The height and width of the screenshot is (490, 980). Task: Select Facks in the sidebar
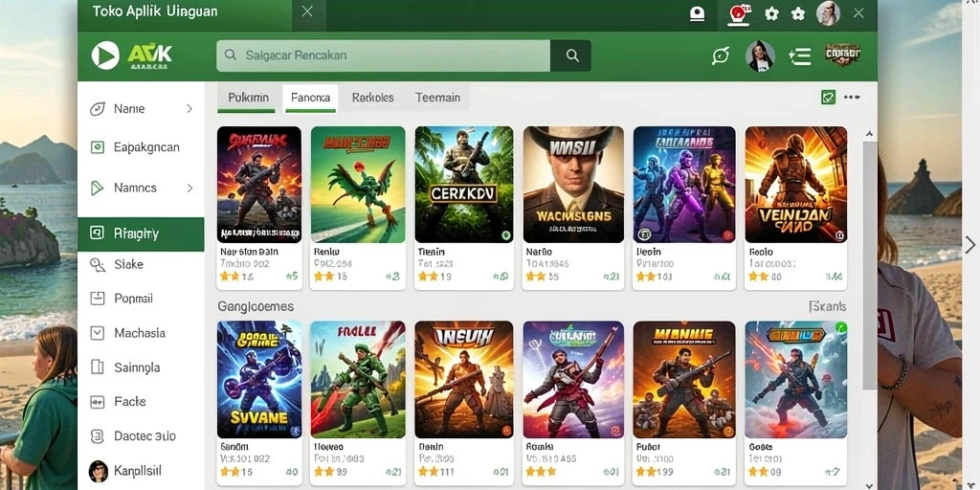point(142,402)
